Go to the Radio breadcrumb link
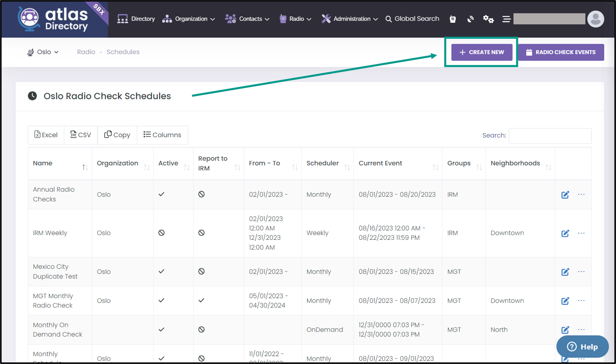Image resolution: width=616 pixels, height=364 pixels. pyautogui.click(x=86, y=52)
